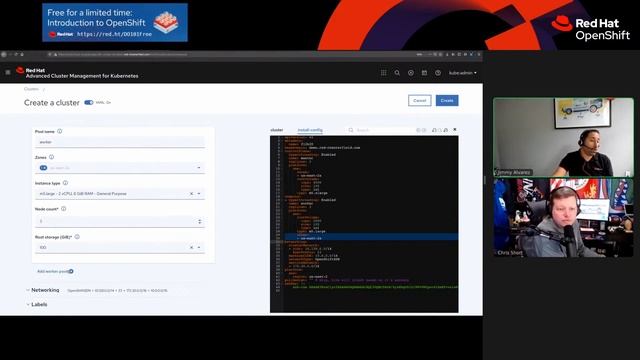The width and height of the screenshot is (640, 360).
Task: Click Chris Short video thumbnail
Action: click(563, 218)
